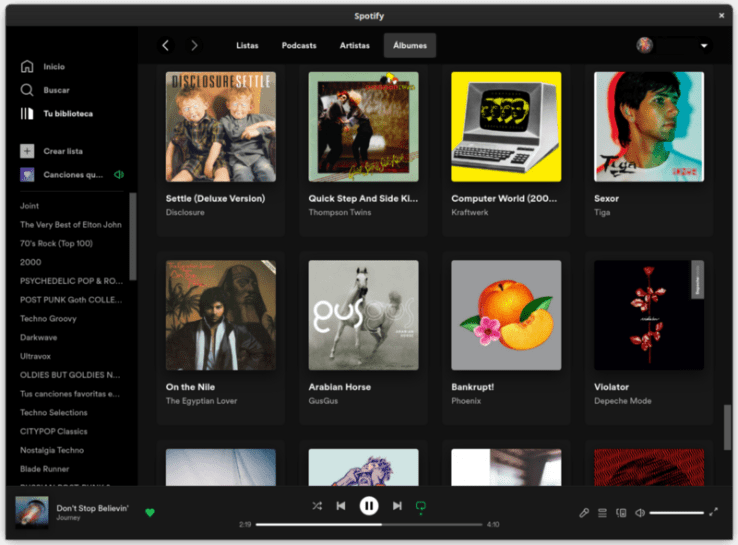Open the Thompson Twins artist link

[340, 212]
